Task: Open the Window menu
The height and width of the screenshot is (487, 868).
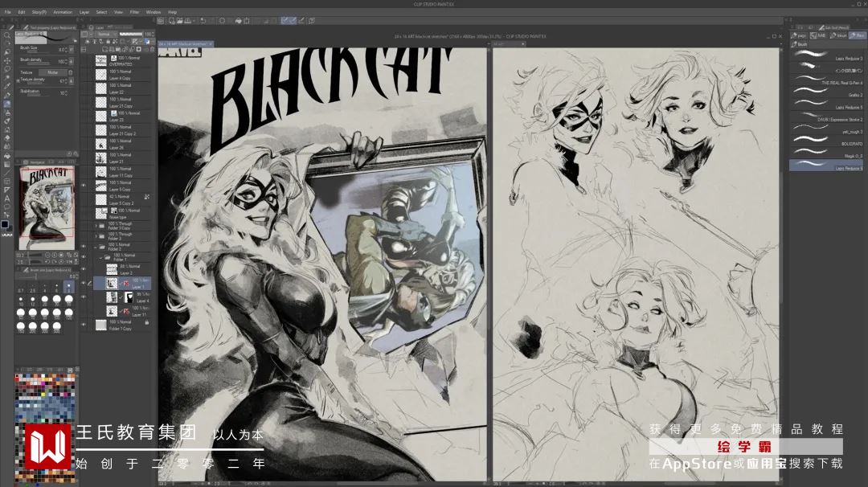Action: (154, 11)
